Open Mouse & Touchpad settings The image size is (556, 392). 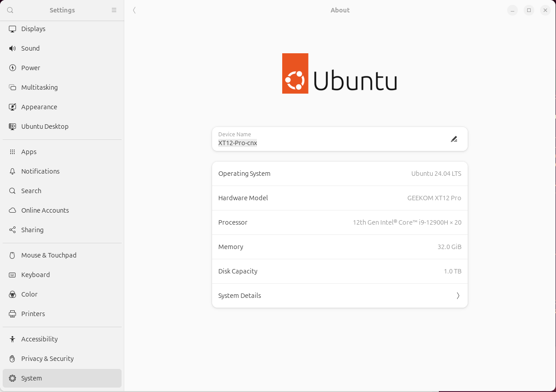[x=62, y=255]
